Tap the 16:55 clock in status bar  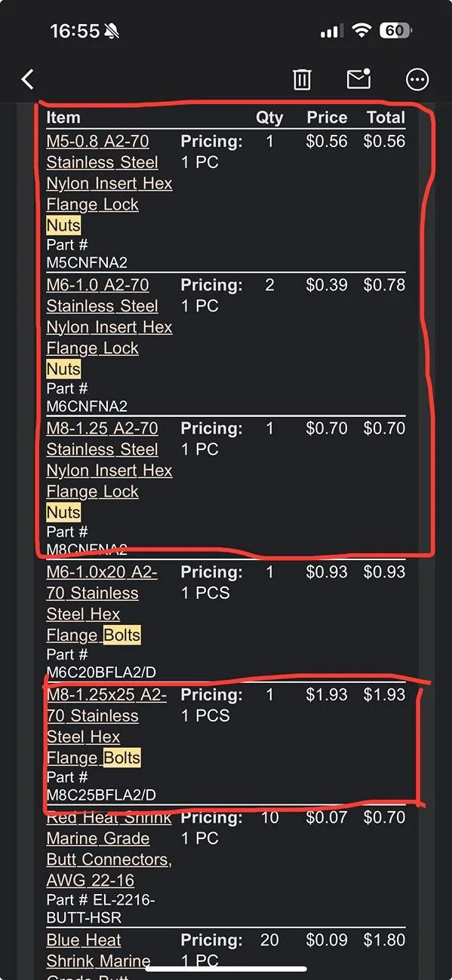[x=75, y=31]
